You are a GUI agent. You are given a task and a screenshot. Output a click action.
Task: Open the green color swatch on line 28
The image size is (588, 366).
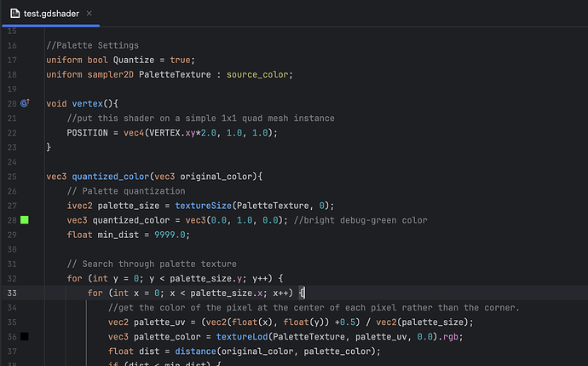pyautogui.click(x=25, y=220)
